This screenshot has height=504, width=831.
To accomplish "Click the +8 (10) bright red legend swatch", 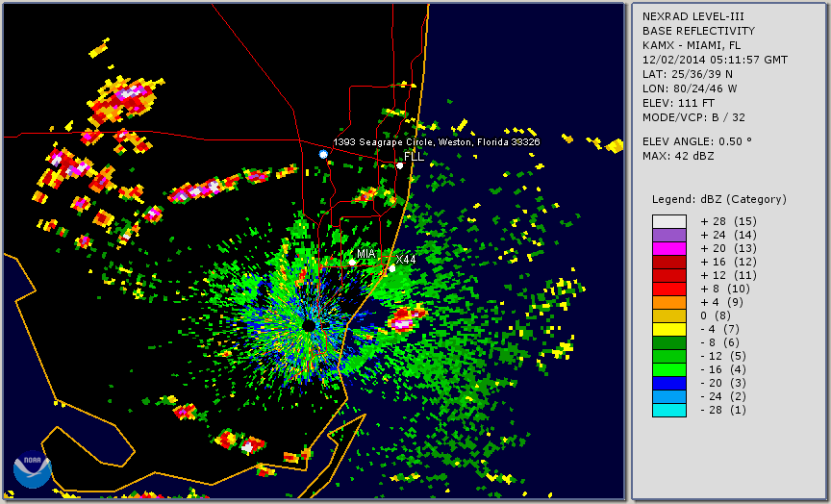I will 669,289.
